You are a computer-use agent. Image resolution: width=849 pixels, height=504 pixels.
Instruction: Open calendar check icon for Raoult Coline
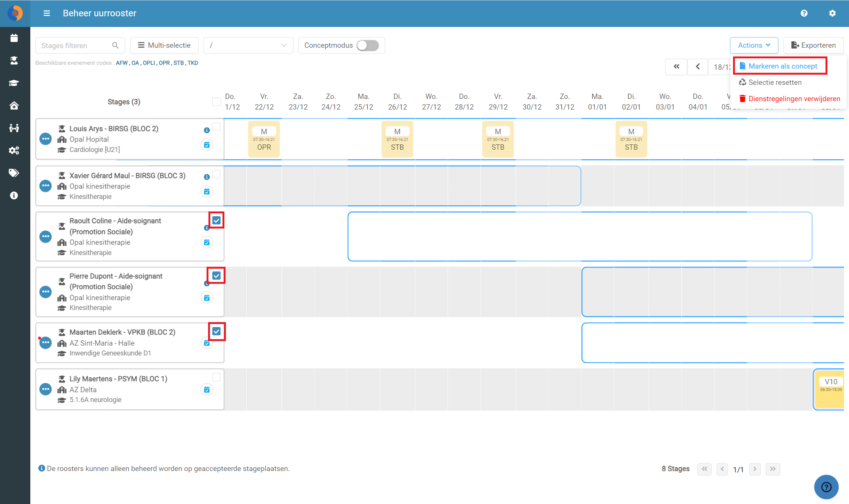pyautogui.click(x=207, y=243)
